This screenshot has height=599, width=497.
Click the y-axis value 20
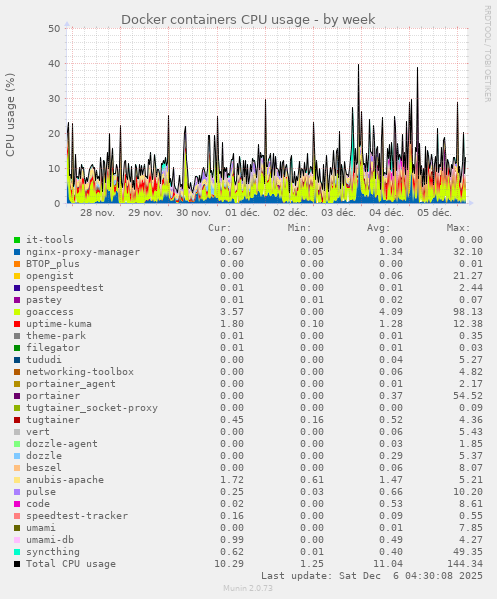(54, 134)
